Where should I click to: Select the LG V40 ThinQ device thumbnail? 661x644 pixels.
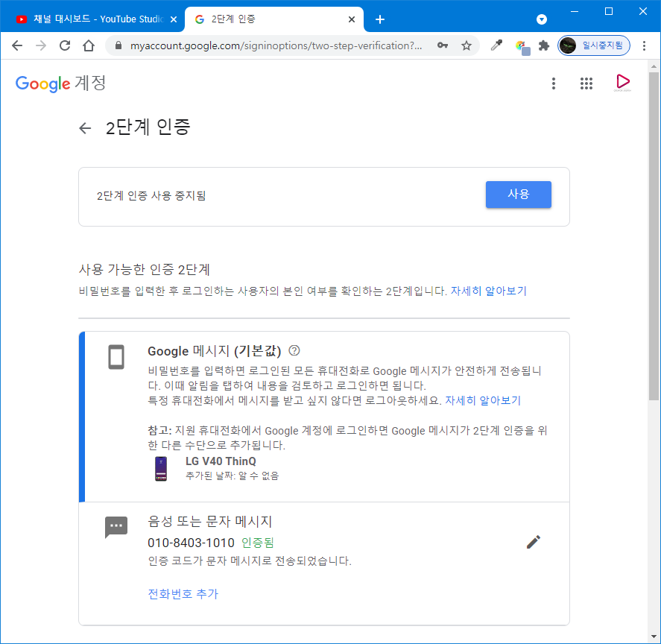[x=161, y=469]
